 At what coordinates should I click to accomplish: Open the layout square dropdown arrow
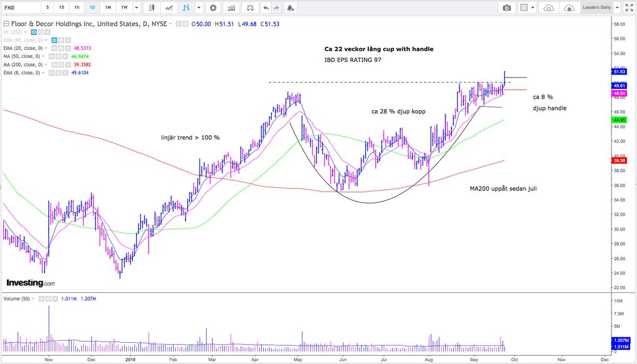532,8
